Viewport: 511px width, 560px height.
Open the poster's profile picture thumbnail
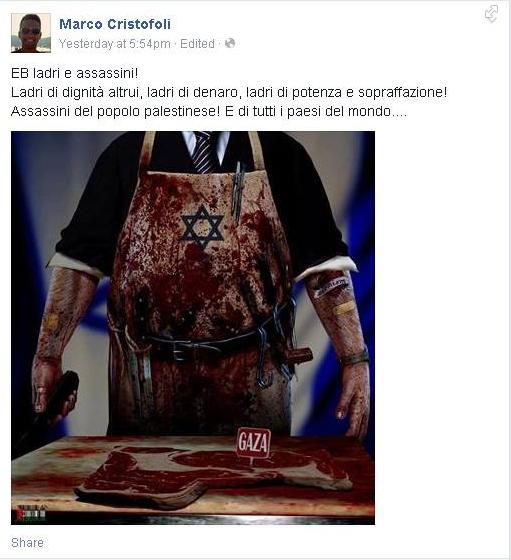click(31, 33)
